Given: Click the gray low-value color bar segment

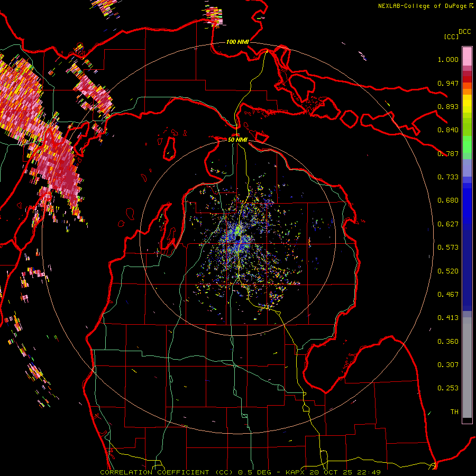Looking at the screenshot, I should [x=467, y=368].
